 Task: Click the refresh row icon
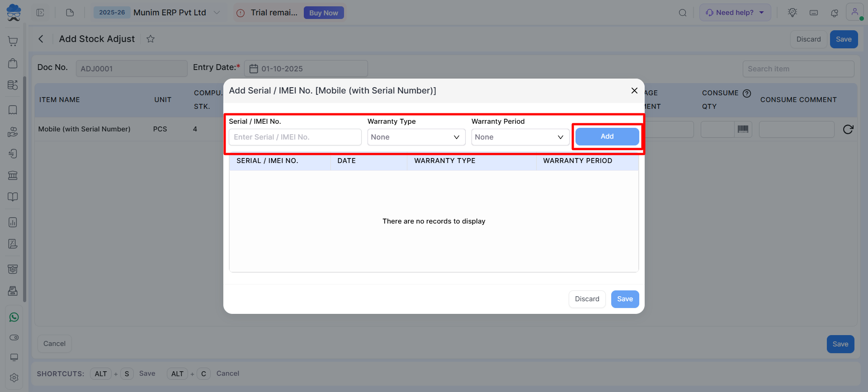click(848, 130)
